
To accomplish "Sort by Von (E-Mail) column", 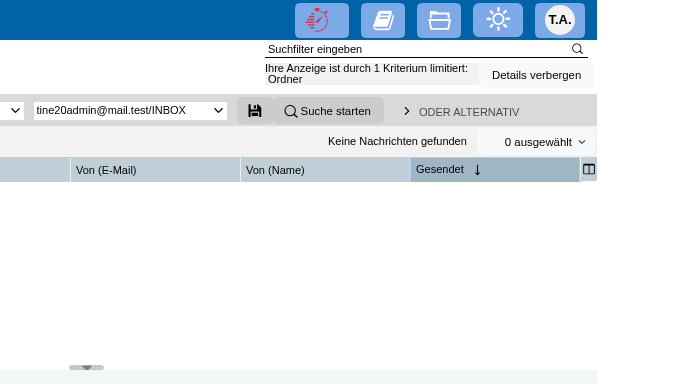I will [x=155, y=170].
